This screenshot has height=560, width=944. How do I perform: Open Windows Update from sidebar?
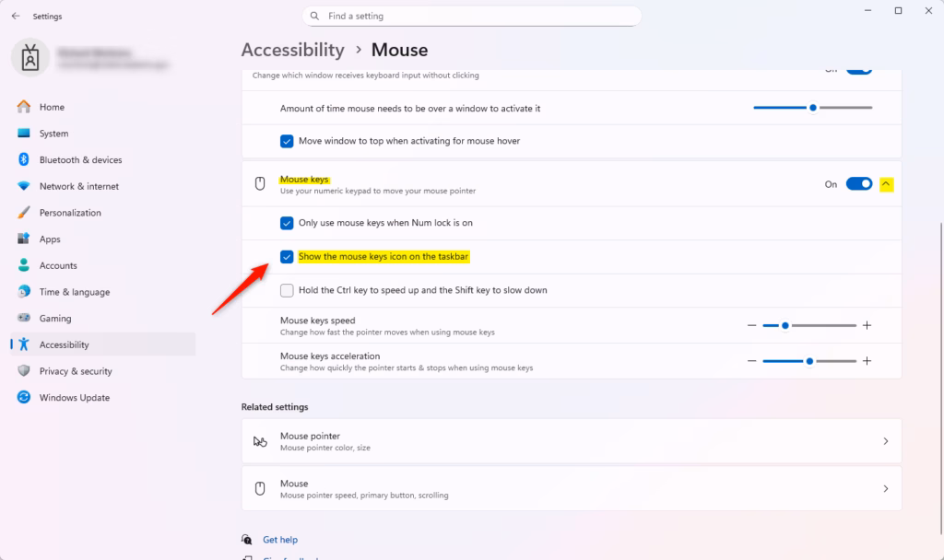pyautogui.click(x=74, y=398)
